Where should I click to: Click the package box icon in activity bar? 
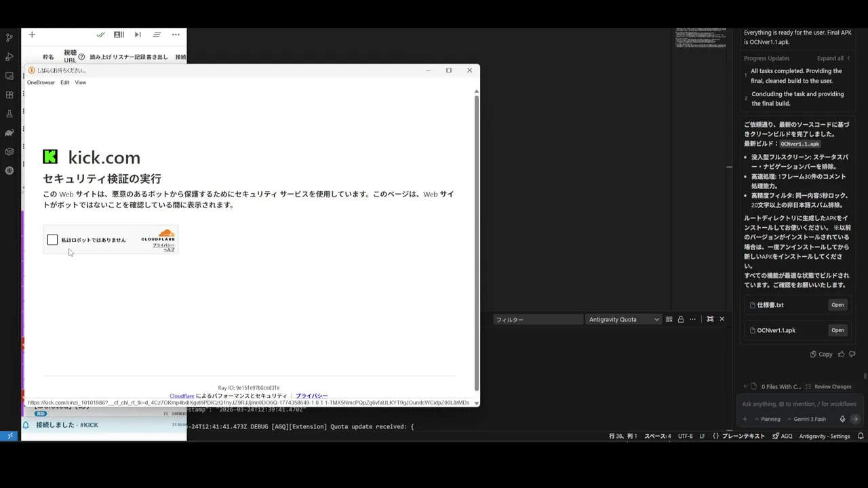point(9,152)
